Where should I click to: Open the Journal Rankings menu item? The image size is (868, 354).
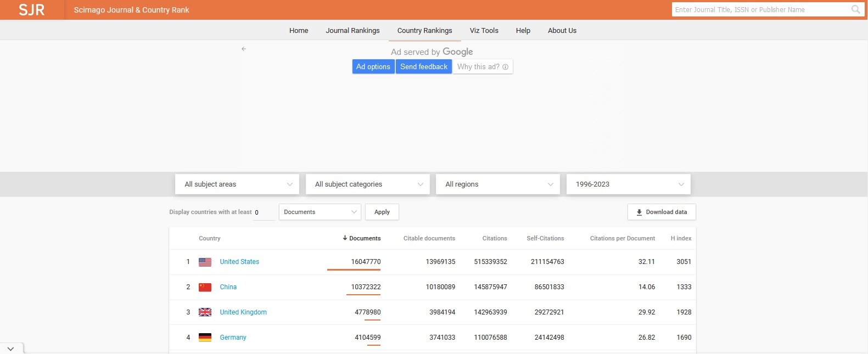coord(352,31)
